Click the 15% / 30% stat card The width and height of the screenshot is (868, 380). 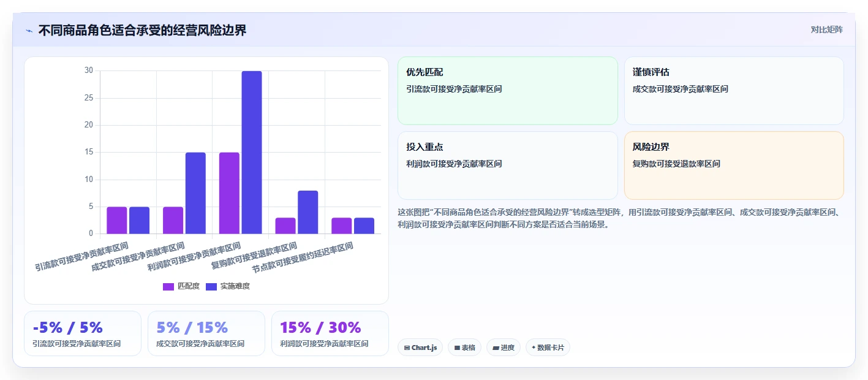[330, 333]
